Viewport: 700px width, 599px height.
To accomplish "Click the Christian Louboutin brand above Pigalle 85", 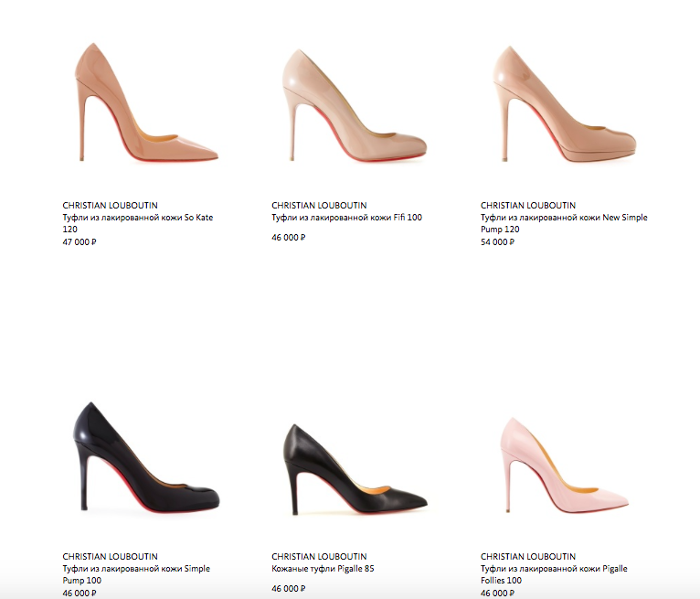I will (319, 557).
